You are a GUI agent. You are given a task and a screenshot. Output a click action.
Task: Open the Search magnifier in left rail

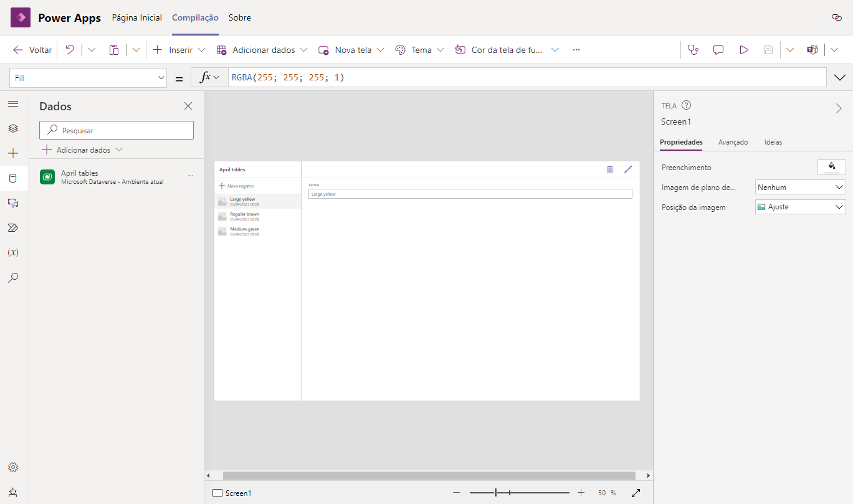[13, 278]
